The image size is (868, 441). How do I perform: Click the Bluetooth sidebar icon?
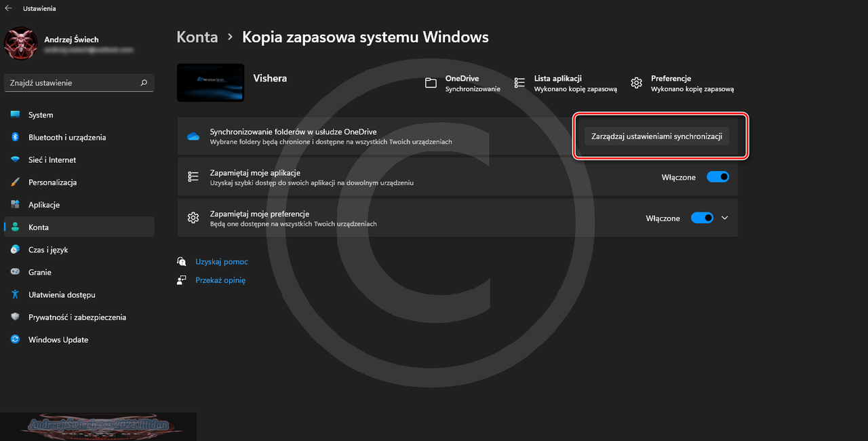(15, 137)
